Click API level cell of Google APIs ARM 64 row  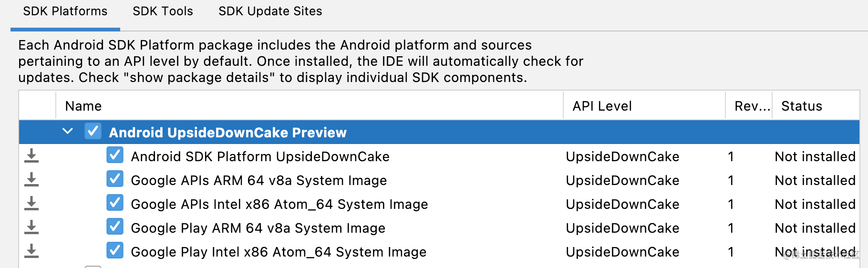click(x=622, y=180)
